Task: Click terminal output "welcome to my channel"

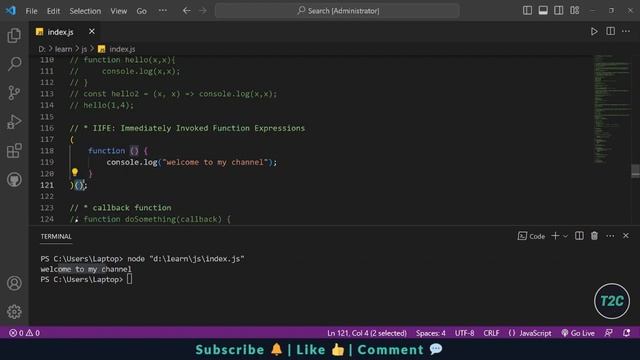Action: tap(86, 269)
